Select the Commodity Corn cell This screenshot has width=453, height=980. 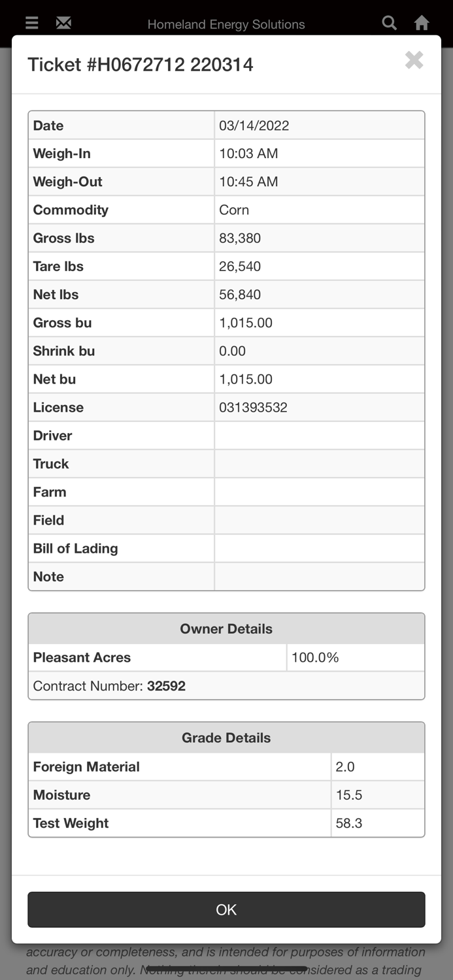(x=234, y=210)
